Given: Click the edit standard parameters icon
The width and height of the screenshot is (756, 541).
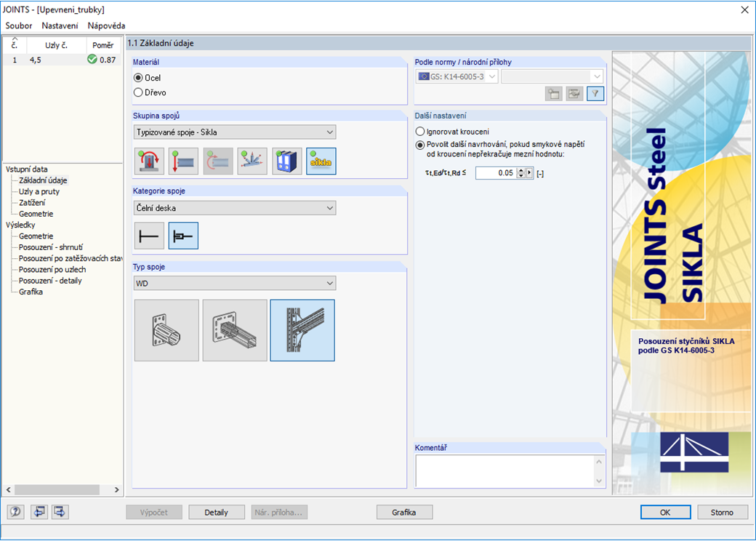Looking at the screenshot, I should click(x=574, y=94).
